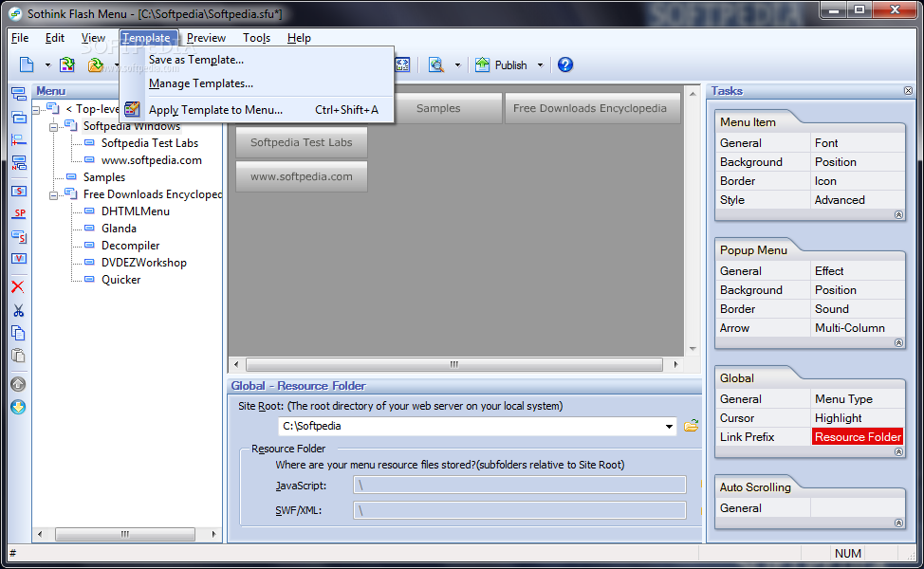Collapse Free Downloads Encyclopedia tree node

tap(54, 195)
